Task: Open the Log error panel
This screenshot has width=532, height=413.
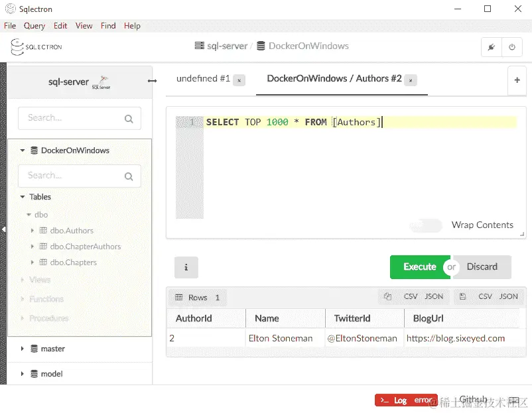Action: pyautogui.click(x=406, y=400)
